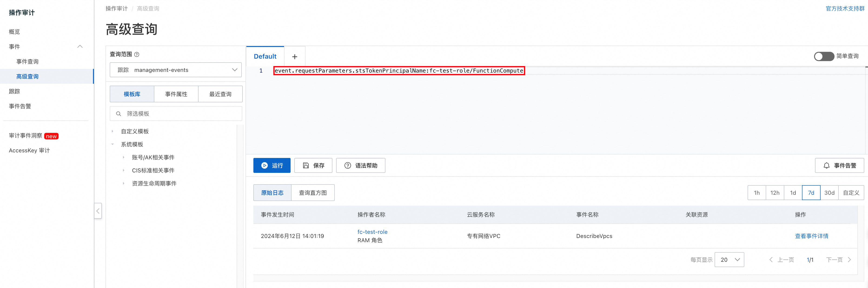Collapse the left panel with arrow handle
This screenshot has width=868, height=288.
pos(98,211)
